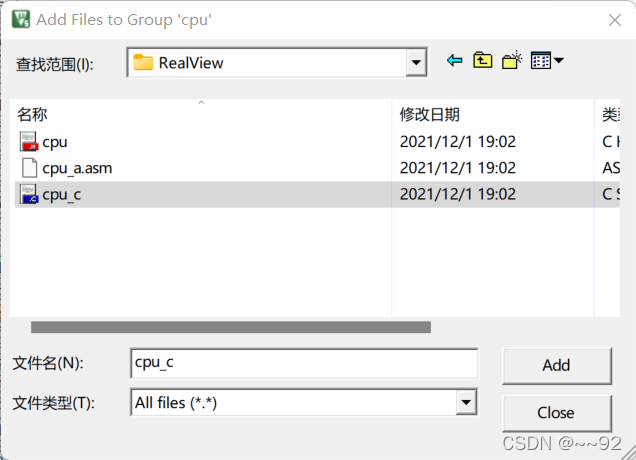Viewport: 636px width, 460px height.
Task: Sort by the 修改日期 column header
Action: click(430, 114)
